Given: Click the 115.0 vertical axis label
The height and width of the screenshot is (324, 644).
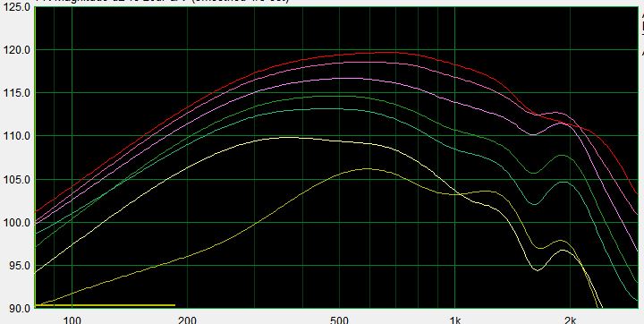Looking at the screenshot, I should pyautogui.click(x=17, y=93).
